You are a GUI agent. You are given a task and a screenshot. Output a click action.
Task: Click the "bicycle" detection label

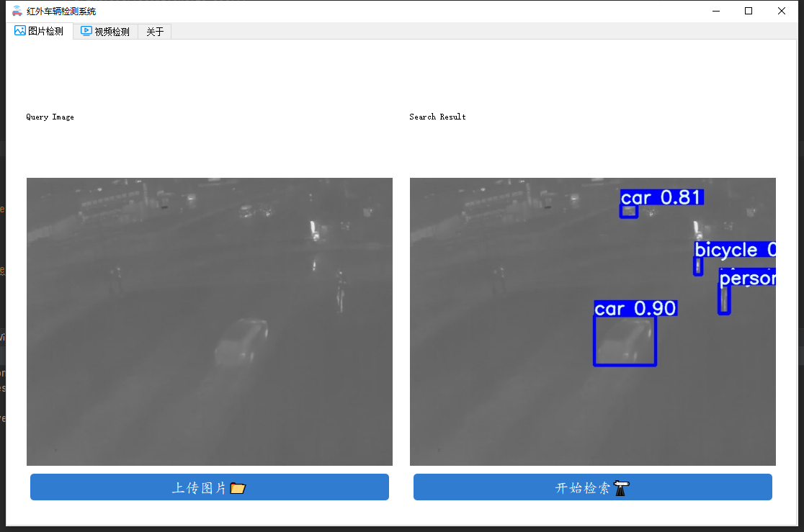tap(734, 250)
